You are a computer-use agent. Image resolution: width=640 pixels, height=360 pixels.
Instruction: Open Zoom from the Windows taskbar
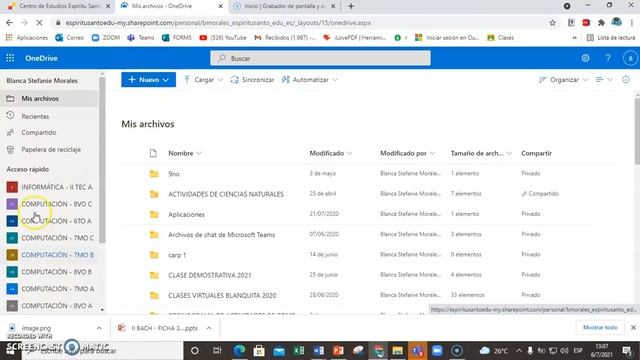437,351
